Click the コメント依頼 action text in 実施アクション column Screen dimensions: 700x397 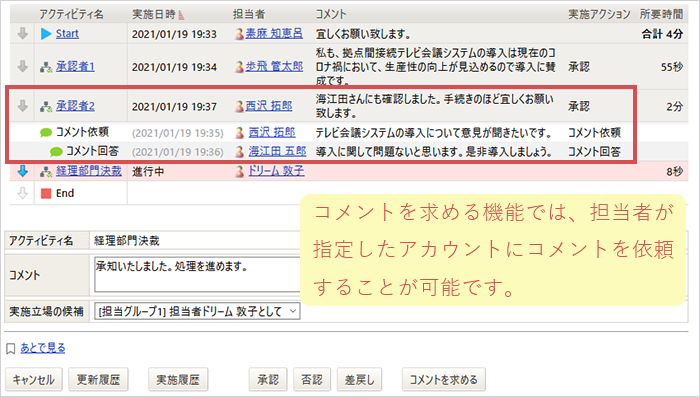click(x=594, y=133)
